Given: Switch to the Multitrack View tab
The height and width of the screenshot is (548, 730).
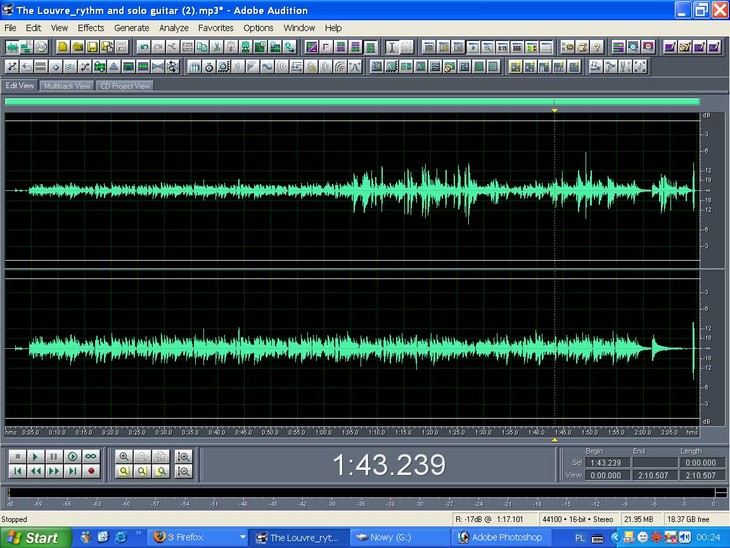Looking at the screenshot, I should pyautogui.click(x=67, y=86).
